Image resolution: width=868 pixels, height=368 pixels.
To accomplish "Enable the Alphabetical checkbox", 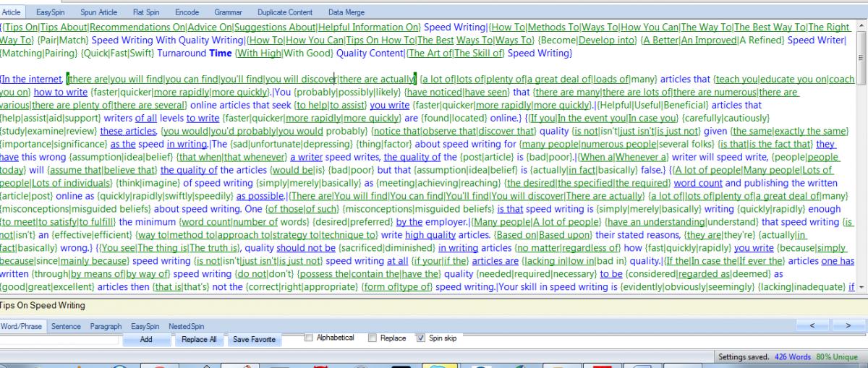I will pos(310,338).
